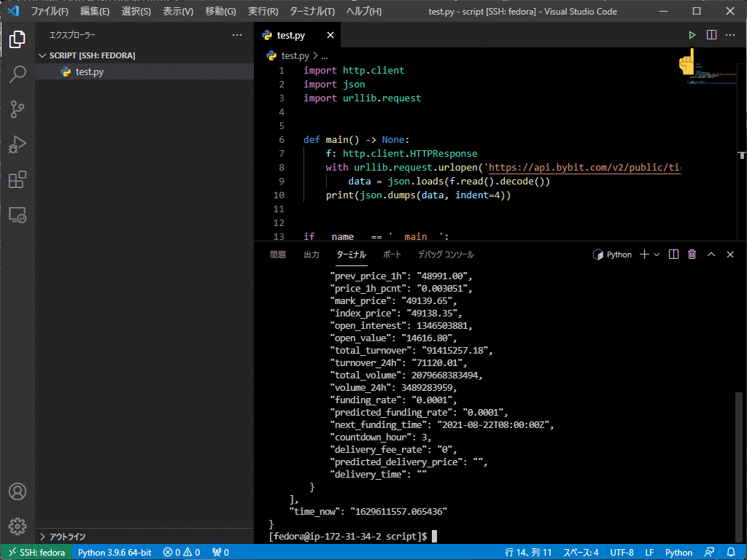Image resolution: width=747 pixels, height=560 pixels.
Task: Change the LF end of line sequence
Action: pos(649,553)
